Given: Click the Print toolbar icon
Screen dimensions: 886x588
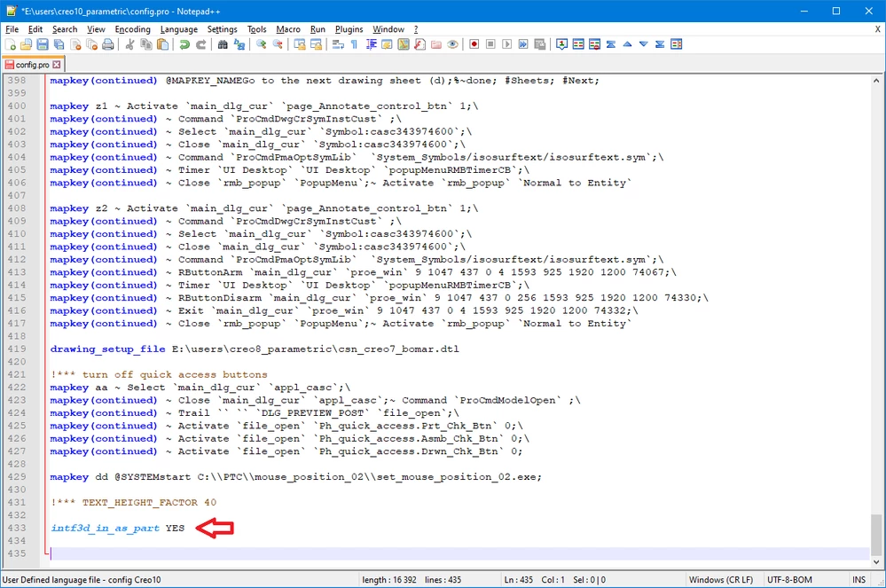Looking at the screenshot, I should click(x=108, y=44).
